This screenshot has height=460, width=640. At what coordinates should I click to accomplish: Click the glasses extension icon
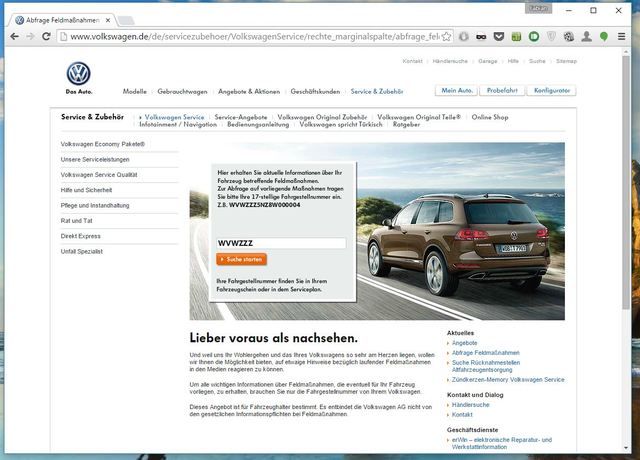tap(481, 37)
